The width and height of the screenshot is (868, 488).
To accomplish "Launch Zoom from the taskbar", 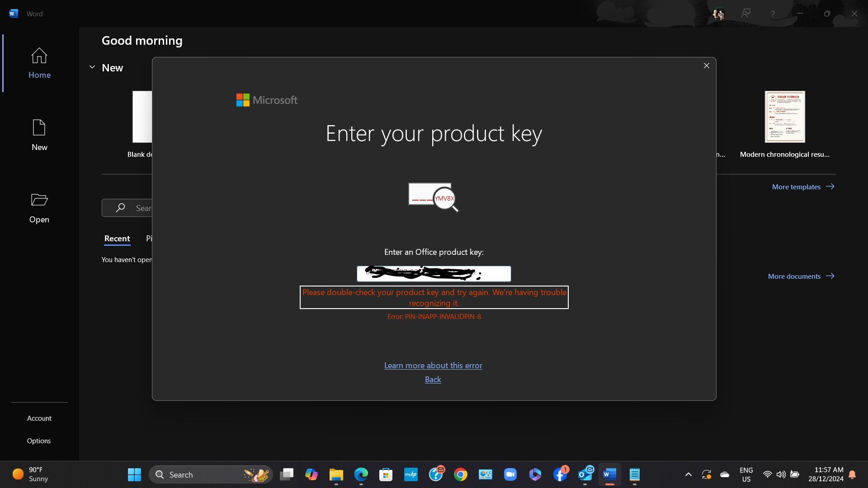I will [510, 475].
